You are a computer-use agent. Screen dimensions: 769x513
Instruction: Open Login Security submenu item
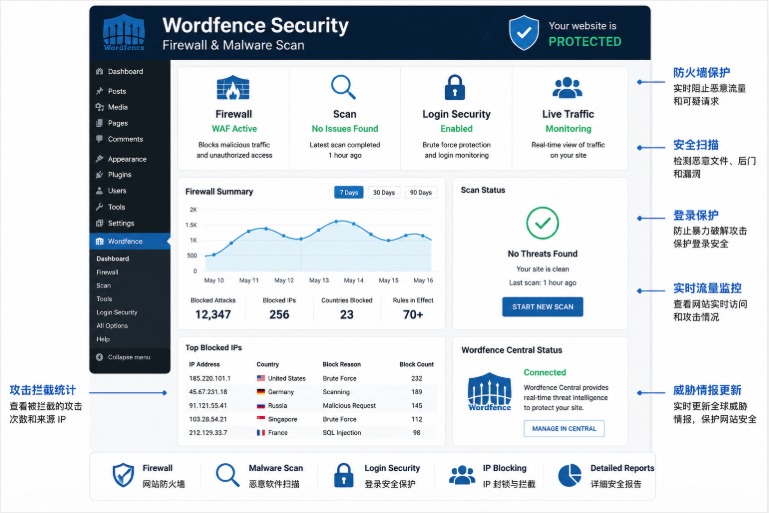[x=117, y=312]
